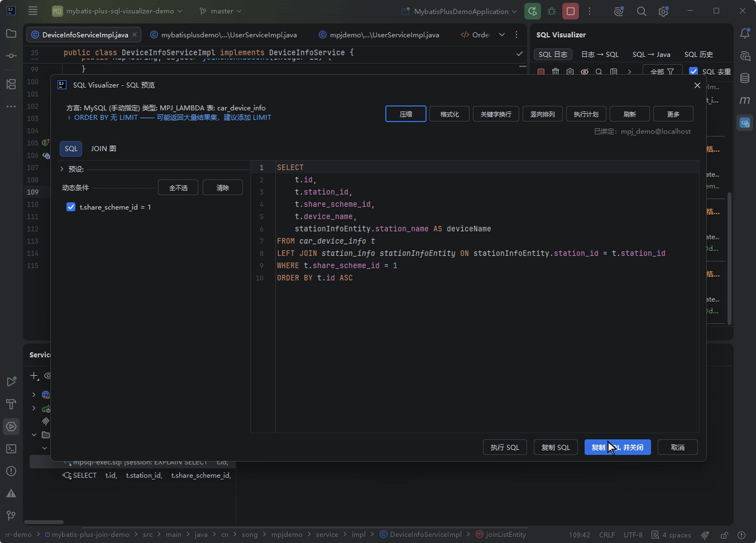Image resolution: width=756 pixels, height=543 pixels.
Task: Stop the running application with the red stop icon
Action: [x=571, y=11]
